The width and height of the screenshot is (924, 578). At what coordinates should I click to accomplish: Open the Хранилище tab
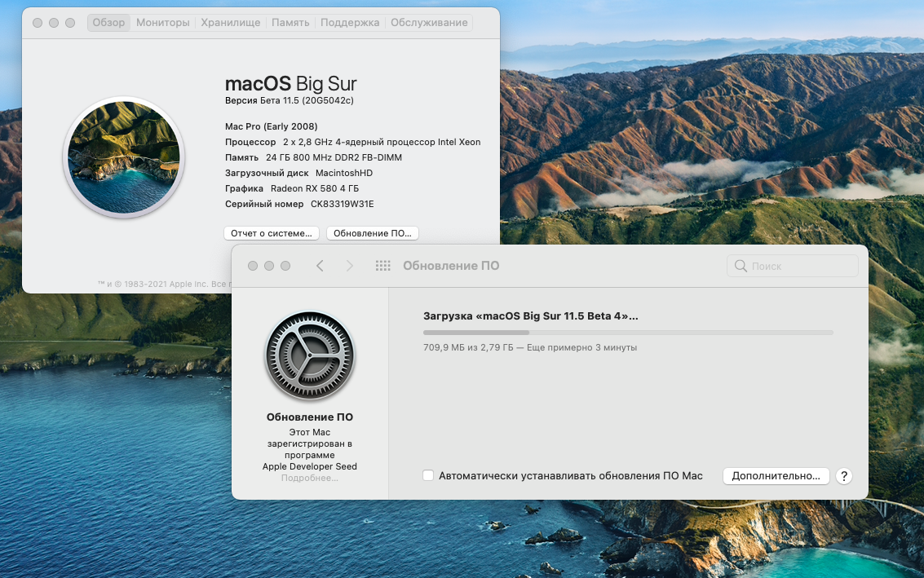click(x=231, y=22)
